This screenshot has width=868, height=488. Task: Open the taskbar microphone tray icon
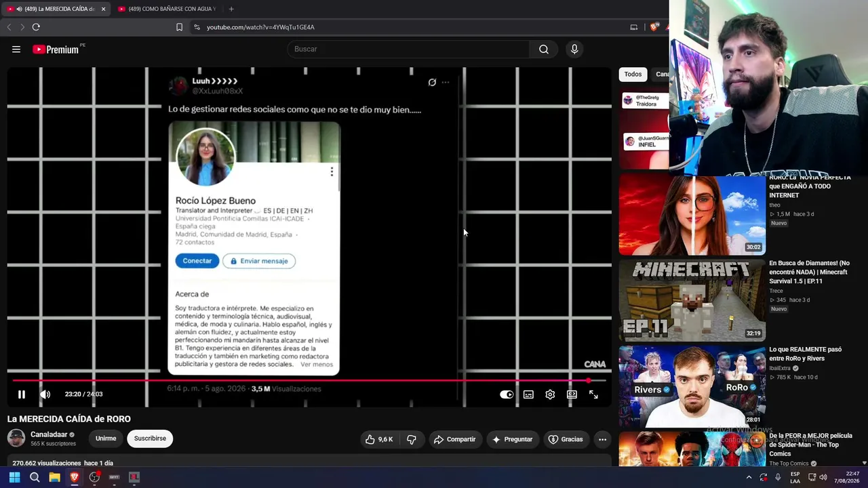coord(778,477)
